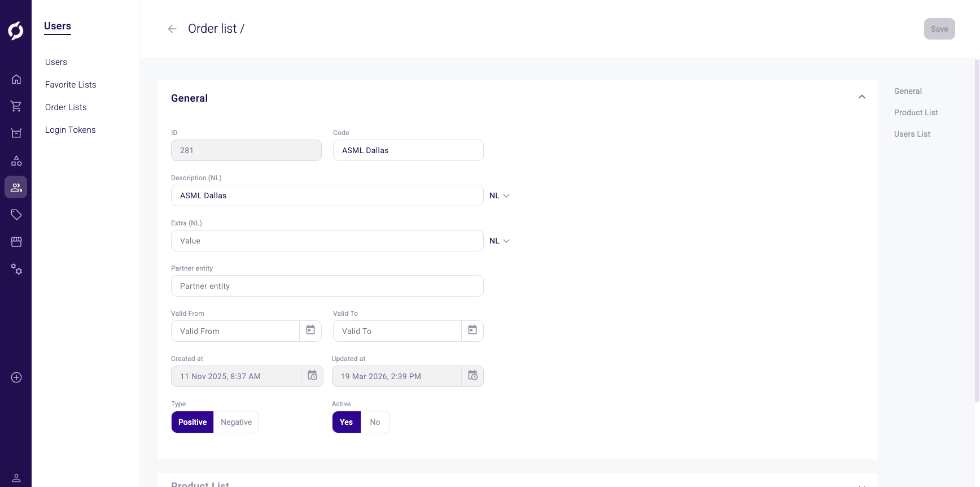Open the users section icon in sidebar
The width and height of the screenshot is (980, 487).
(16, 187)
